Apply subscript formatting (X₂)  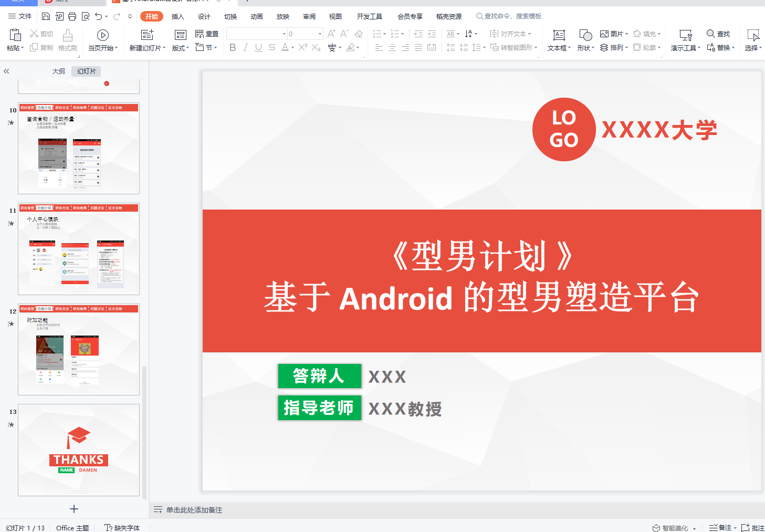pos(316,47)
